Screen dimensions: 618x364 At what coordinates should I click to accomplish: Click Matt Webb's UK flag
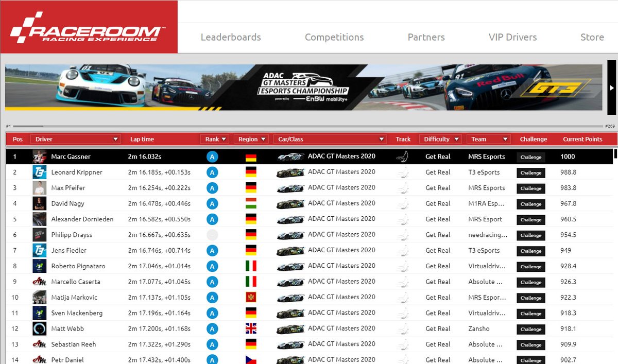click(251, 328)
